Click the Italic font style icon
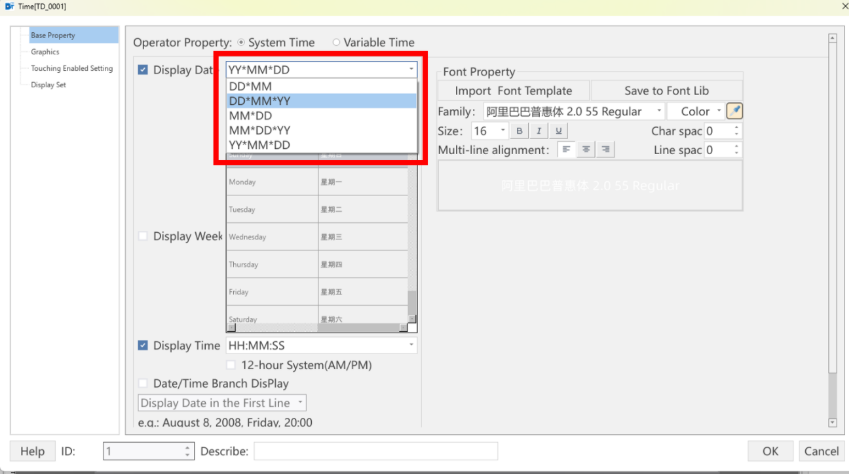 click(539, 131)
